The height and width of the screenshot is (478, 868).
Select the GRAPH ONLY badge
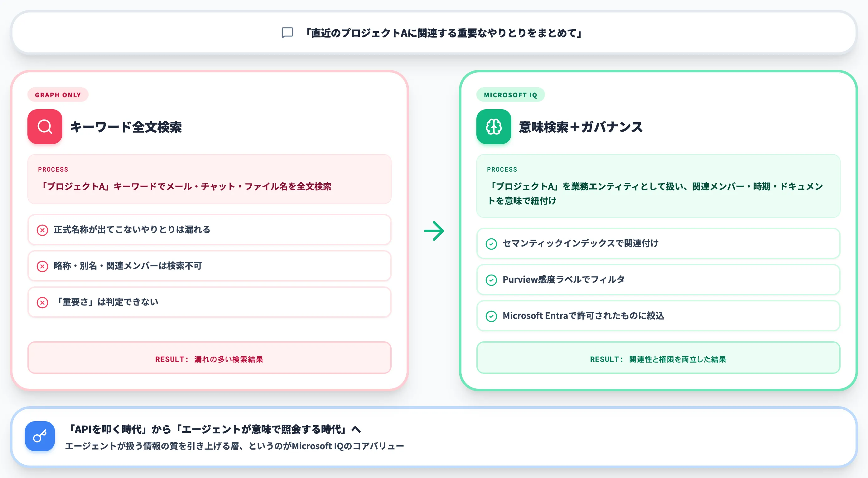[x=58, y=95]
